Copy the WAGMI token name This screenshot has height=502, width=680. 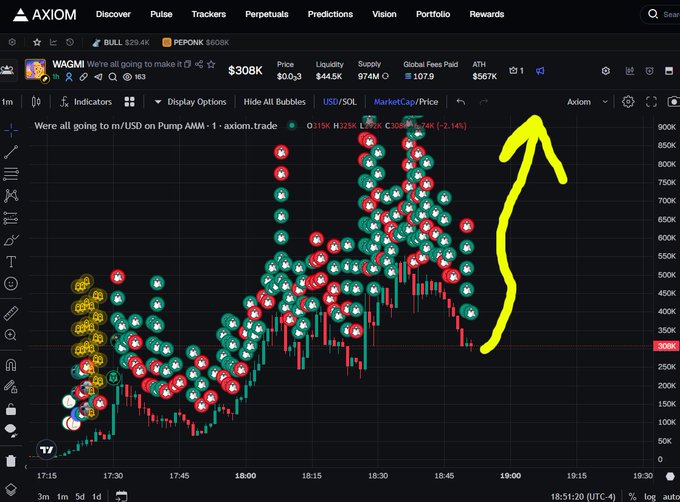tap(187, 64)
